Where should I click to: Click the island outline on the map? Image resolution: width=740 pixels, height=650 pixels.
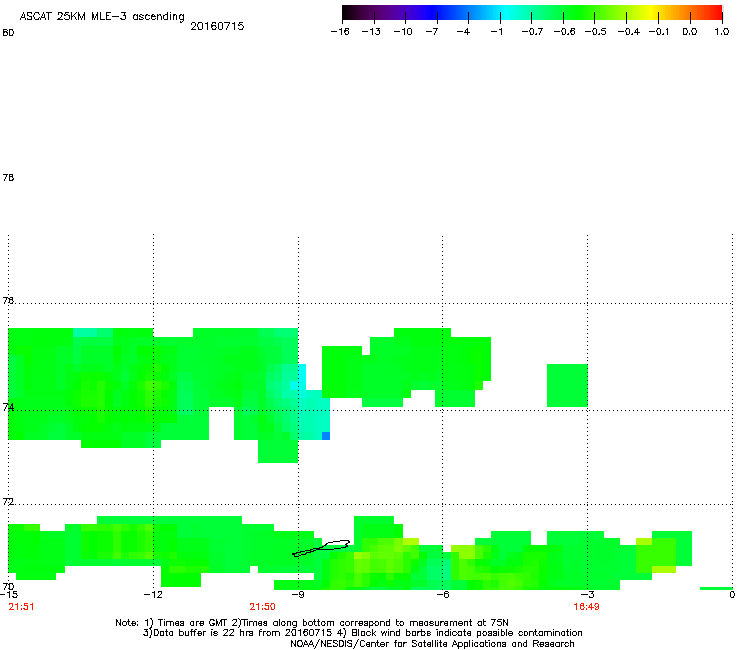point(321,548)
